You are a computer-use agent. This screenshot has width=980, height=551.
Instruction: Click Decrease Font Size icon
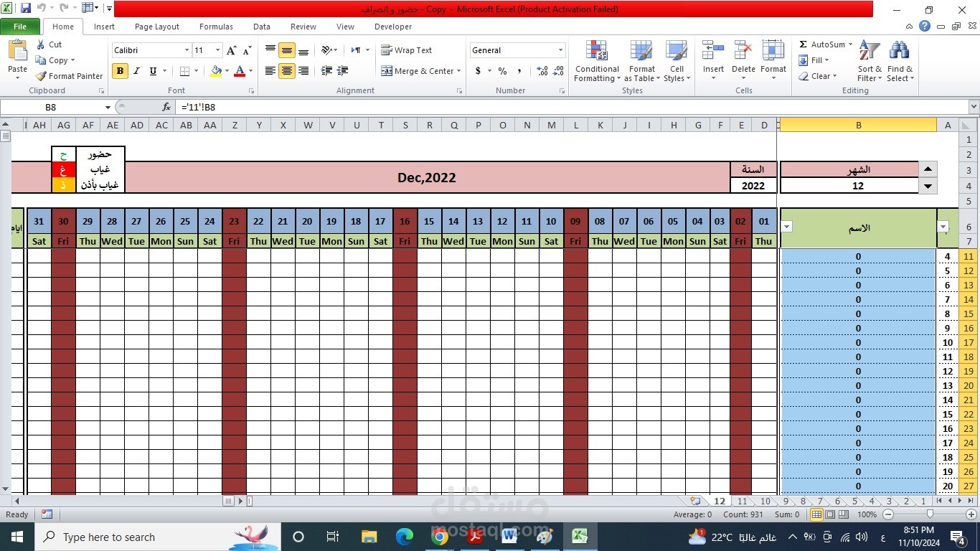(x=247, y=50)
